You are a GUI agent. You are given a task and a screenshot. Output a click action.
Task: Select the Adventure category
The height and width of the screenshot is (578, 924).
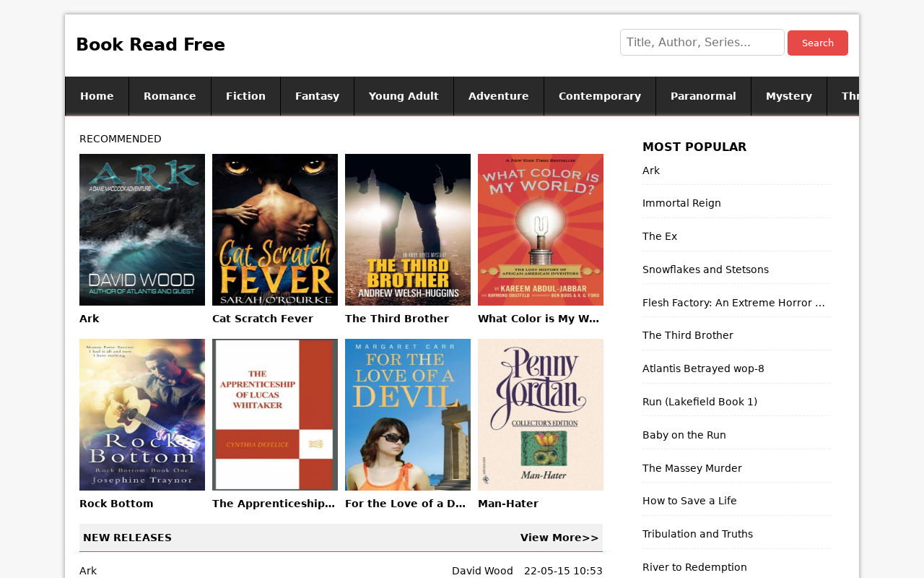pos(498,96)
